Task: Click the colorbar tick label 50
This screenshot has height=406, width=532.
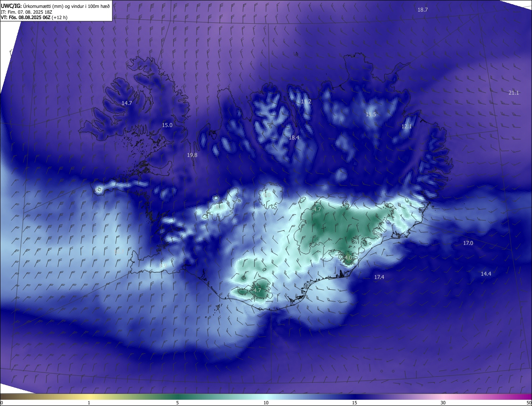Action: click(x=529, y=403)
